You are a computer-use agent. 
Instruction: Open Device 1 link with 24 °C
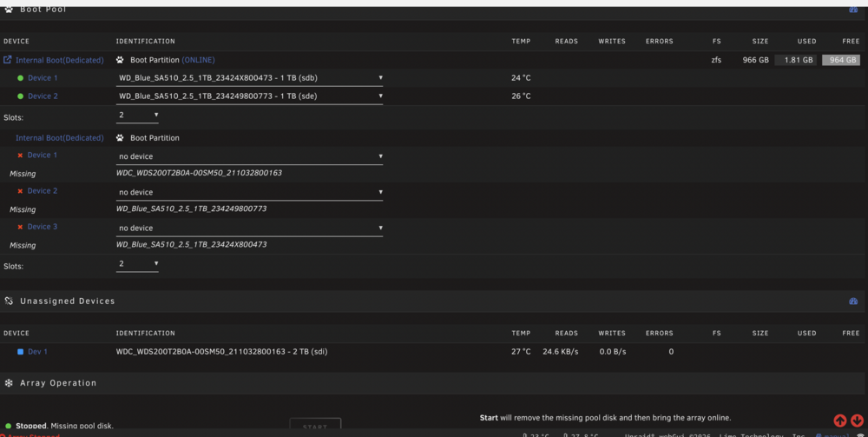point(43,78)
